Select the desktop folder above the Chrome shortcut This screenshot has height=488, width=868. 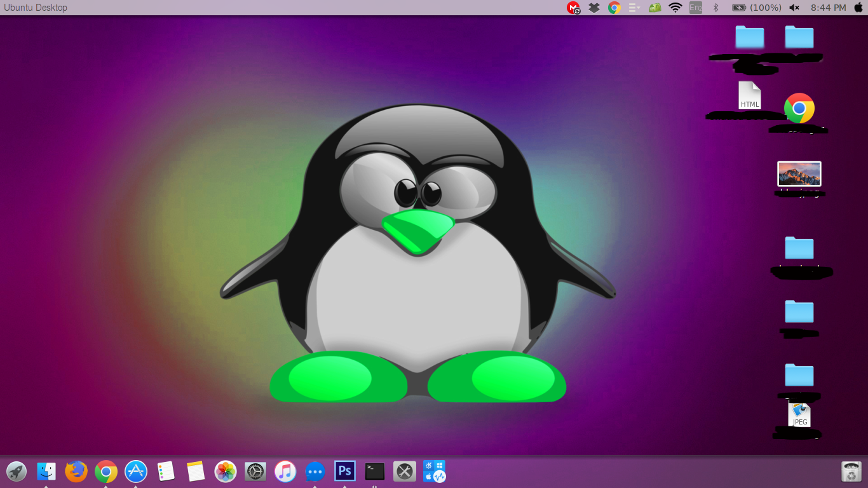tap(799, 37)
